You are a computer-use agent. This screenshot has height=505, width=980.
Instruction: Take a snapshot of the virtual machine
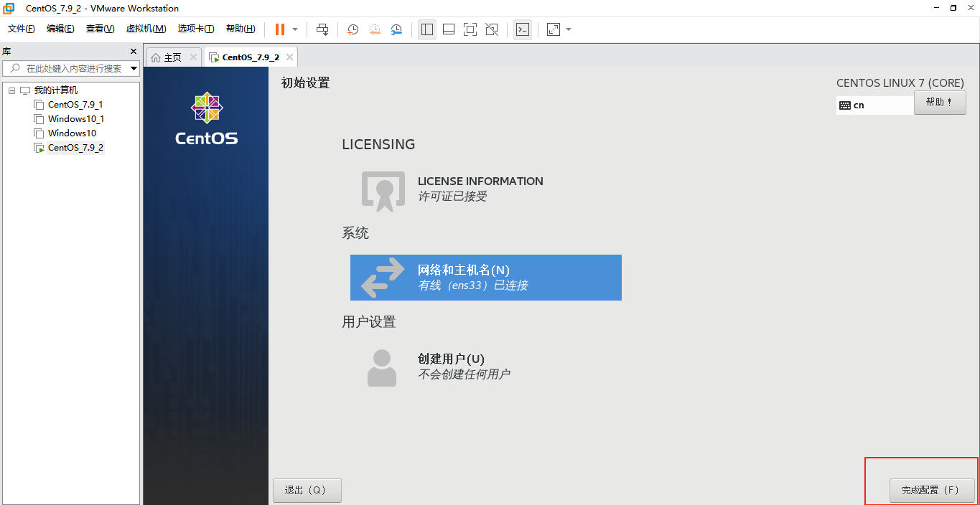pos(352,29)
